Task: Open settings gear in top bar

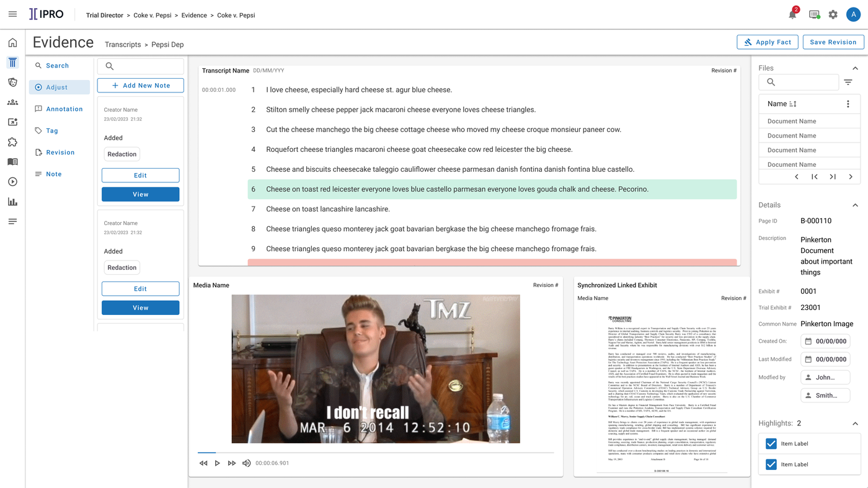Action: click(833, 14)
